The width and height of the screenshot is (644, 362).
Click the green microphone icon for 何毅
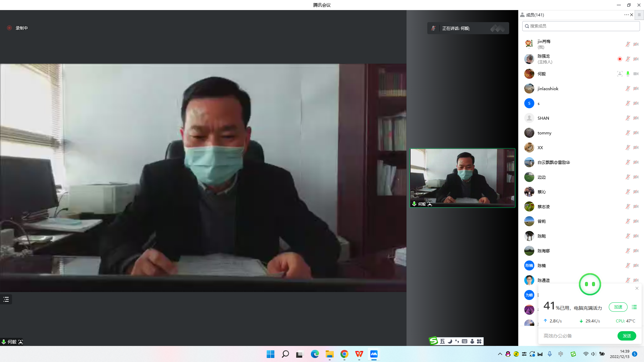(x=628, y=74)
